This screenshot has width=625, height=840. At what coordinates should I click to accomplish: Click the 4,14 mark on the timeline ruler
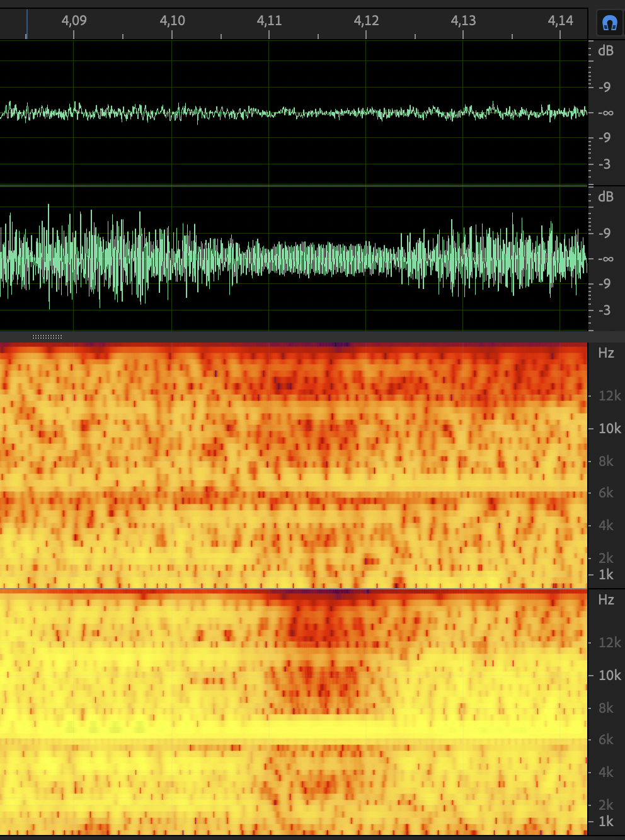click(x=560, y=21)
